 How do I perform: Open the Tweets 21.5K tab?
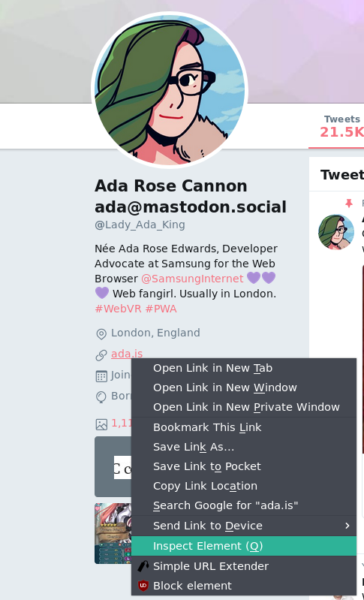tap(341, 127)
